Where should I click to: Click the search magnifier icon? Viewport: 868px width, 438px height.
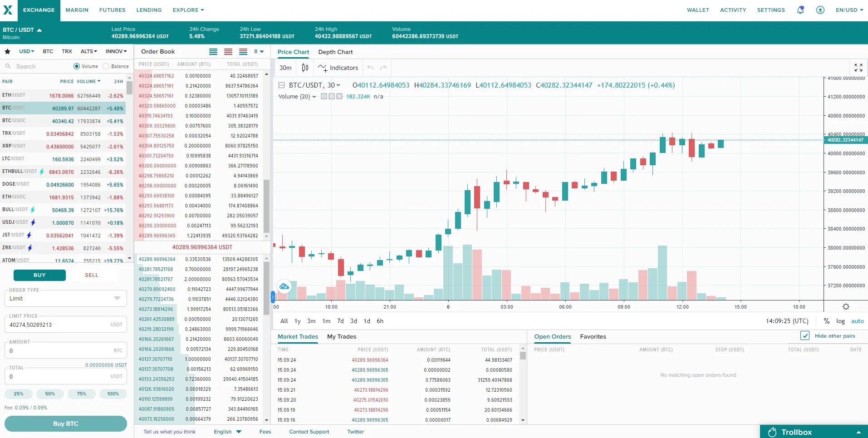point(8,66)
